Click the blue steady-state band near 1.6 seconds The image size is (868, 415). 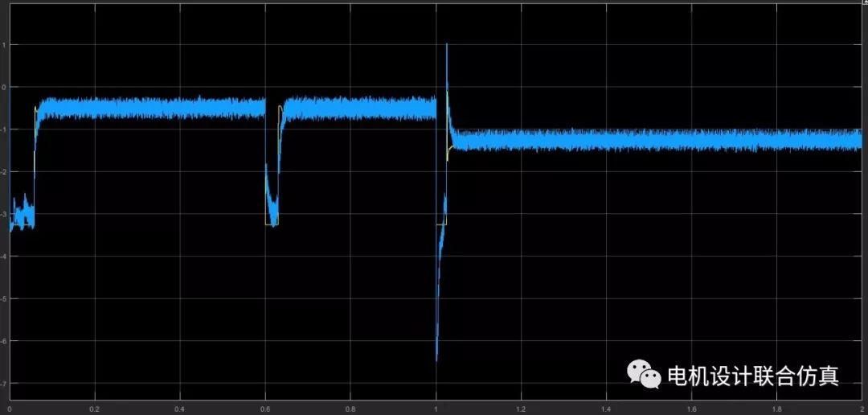[691, 140]
